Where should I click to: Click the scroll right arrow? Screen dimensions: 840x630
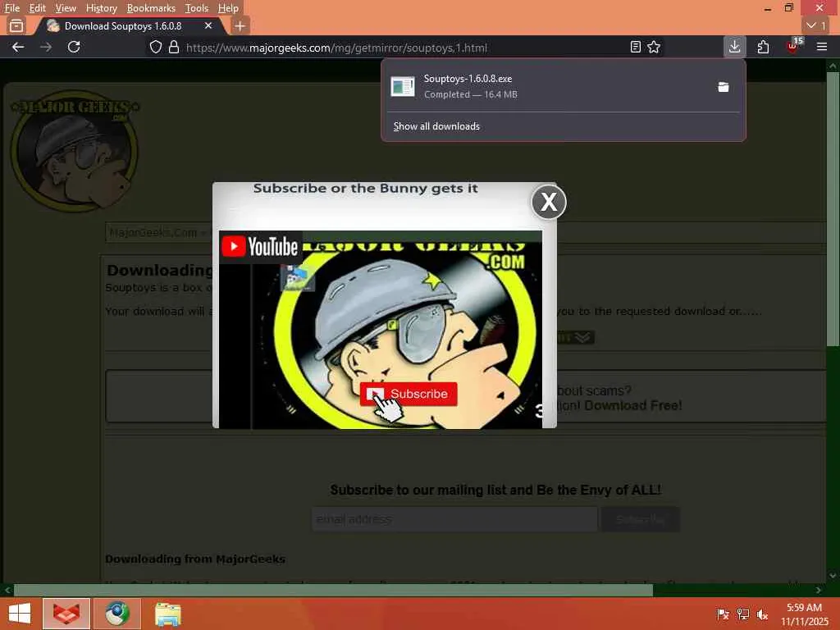click(x=819, y=590)
